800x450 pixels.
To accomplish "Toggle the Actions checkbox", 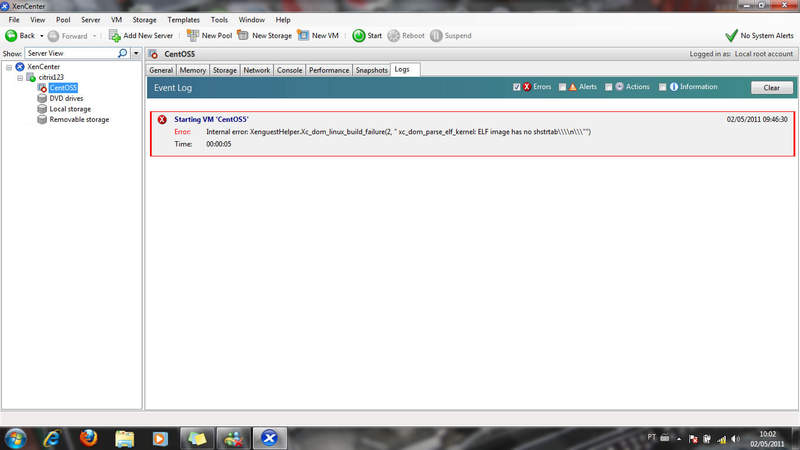I will coord(609,87).
